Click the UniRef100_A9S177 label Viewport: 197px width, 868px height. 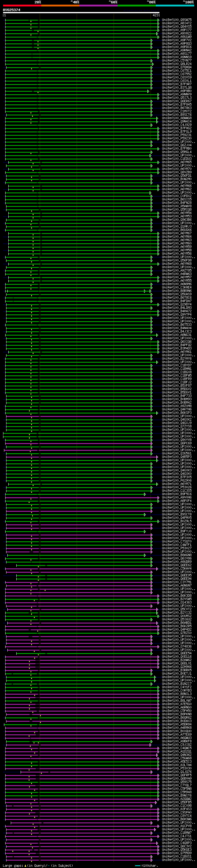tap(177, 54)
